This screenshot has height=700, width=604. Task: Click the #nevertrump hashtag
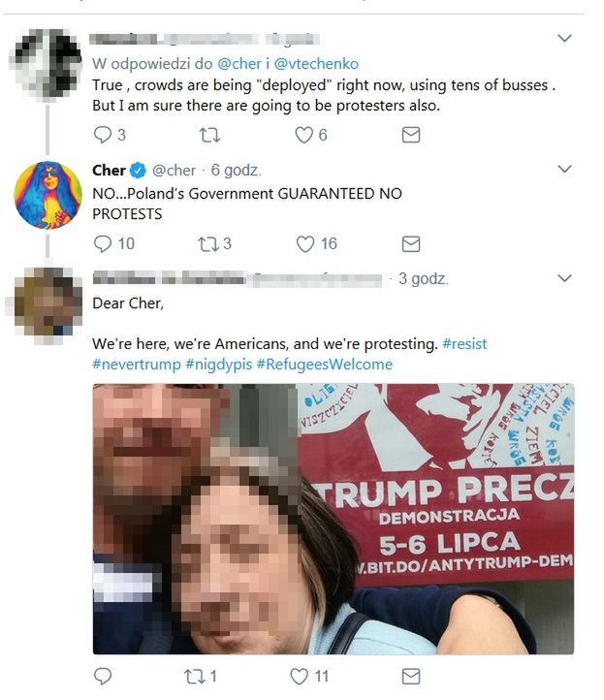pos(136,365)
